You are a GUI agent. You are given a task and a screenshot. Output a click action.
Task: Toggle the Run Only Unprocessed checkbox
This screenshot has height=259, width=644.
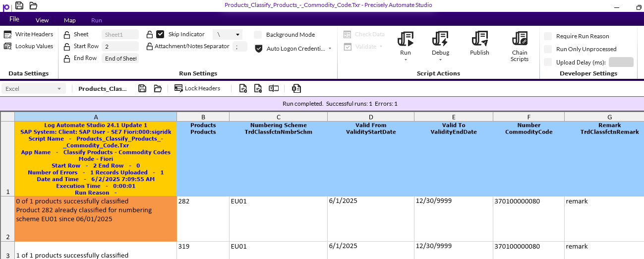click(x=548, y=49)
